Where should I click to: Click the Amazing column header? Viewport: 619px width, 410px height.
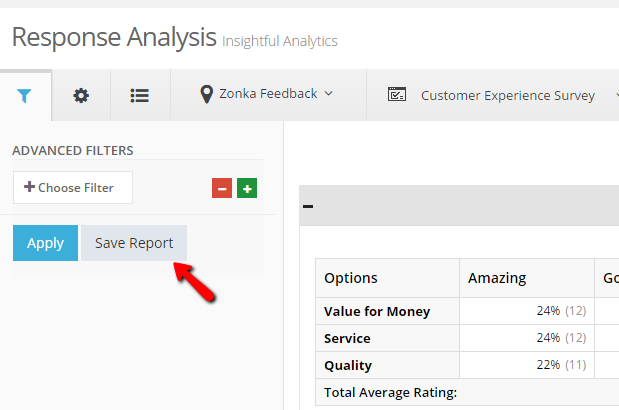tap(527, 278)
